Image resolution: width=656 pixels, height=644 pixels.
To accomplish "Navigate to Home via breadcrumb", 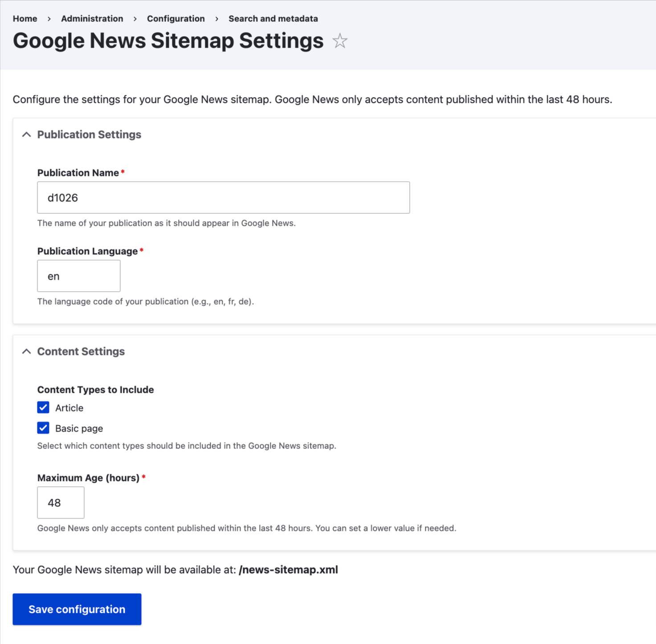I will 24,19.
